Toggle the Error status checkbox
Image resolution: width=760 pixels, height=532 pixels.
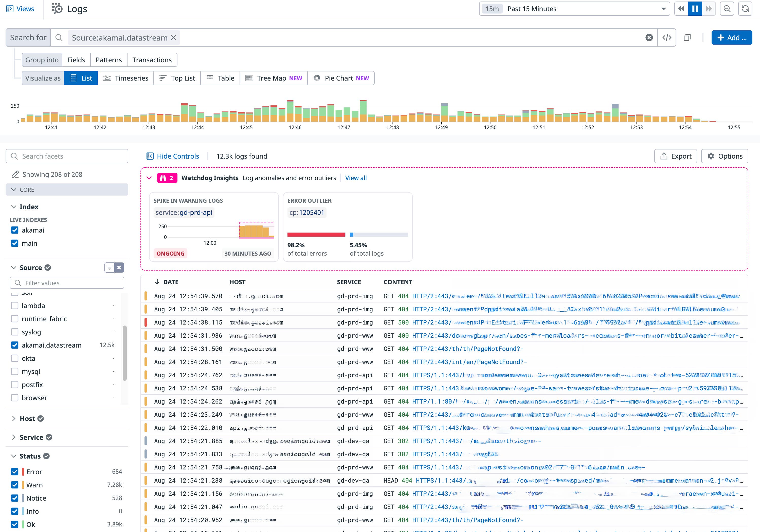[x=15, y=472]
